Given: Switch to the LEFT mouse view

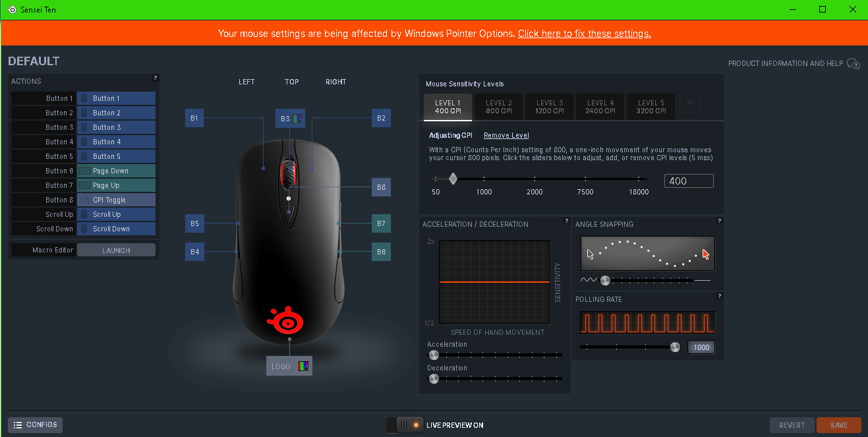Looking at the screenshot, I should tap(246, 82).
